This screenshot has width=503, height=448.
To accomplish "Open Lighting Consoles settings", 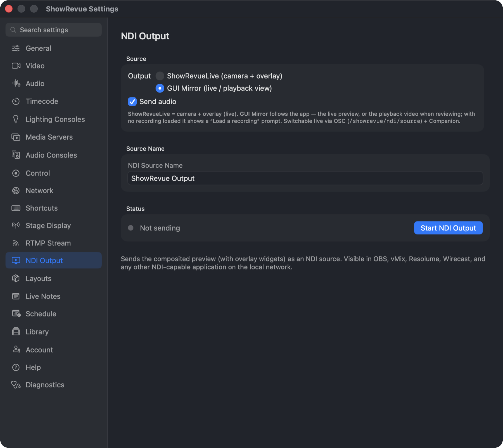I will pyautogui.click(x=54, y=119).
